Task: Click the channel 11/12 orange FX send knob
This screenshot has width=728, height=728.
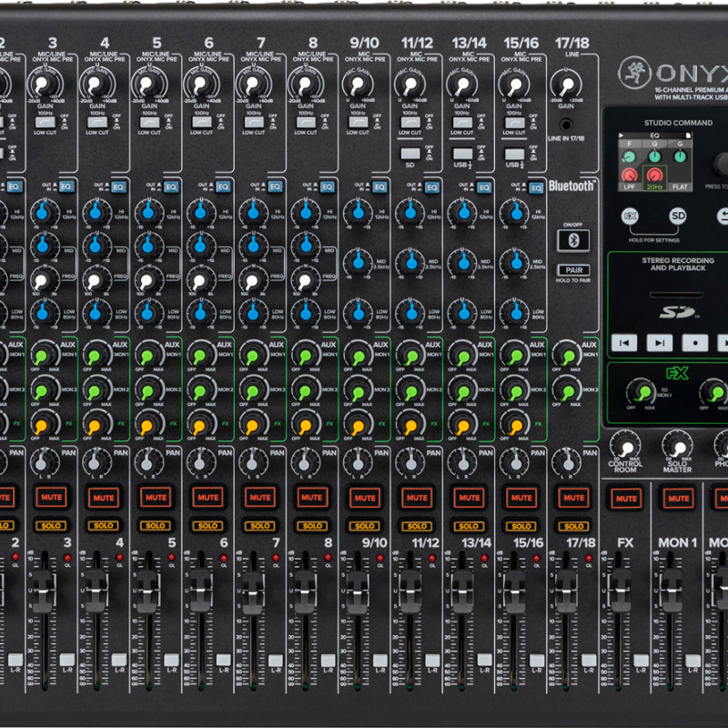Action: click(410, 426)
